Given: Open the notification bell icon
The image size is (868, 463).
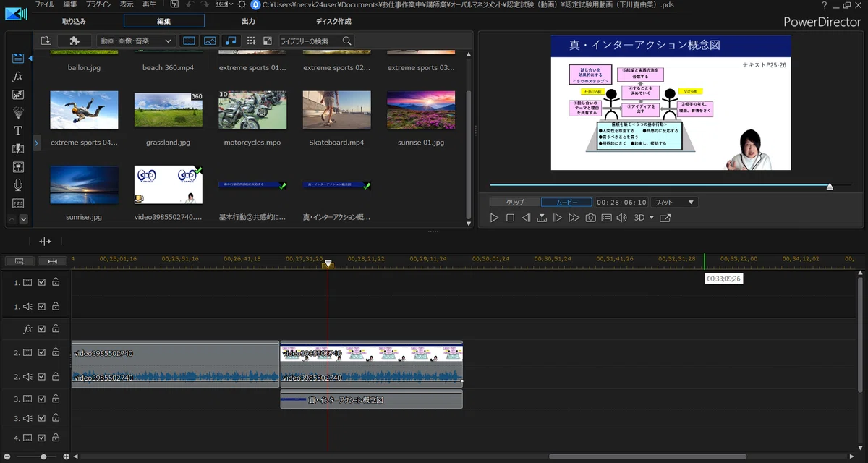Looking at the screenshot, I should point(255,4).
